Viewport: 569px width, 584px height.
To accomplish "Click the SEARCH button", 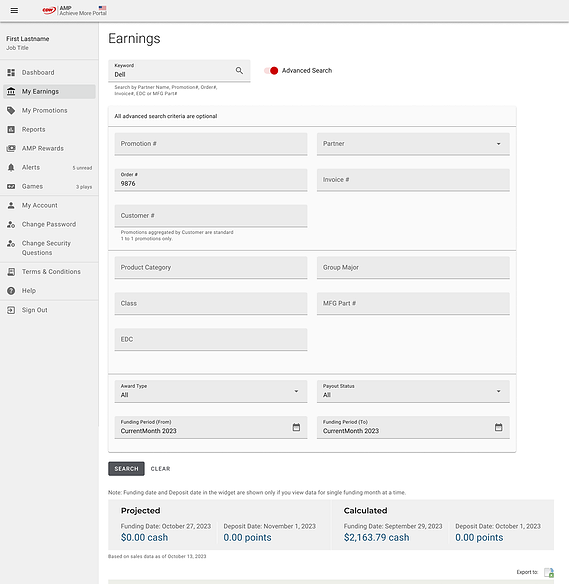I will [126, 469].
